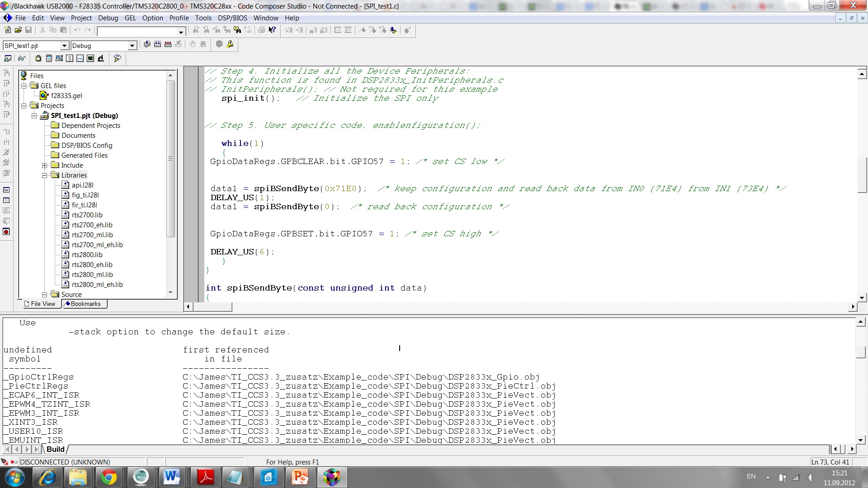This screenshot has width=868, height=488.
Task: Expand the Source folder in the project tree
Action: coord(45,294)
